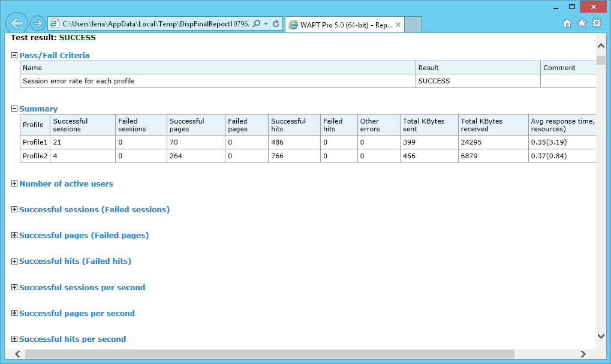The height and width of the screenshot is (364, 611).
Task: Open a new blank browser tab
Action: [x=413, y=25]
